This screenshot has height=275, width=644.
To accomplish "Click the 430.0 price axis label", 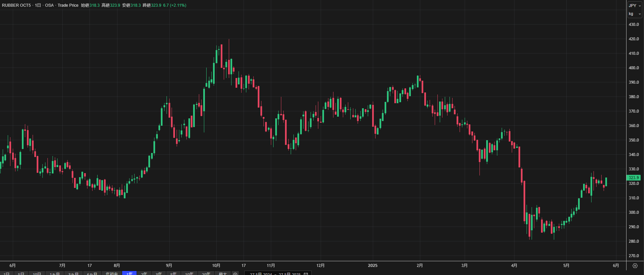I will click(x=634, y=25).
